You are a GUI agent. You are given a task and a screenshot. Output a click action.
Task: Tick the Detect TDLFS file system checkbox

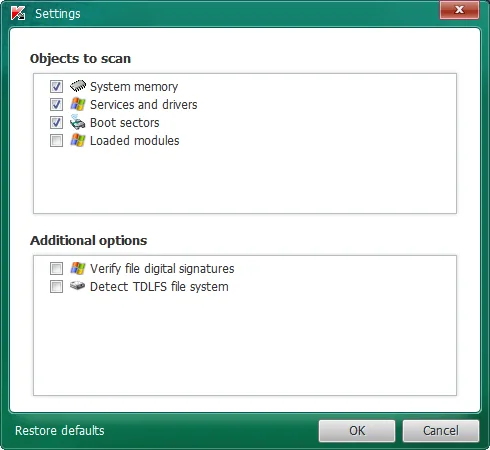[x=56, y=286]
